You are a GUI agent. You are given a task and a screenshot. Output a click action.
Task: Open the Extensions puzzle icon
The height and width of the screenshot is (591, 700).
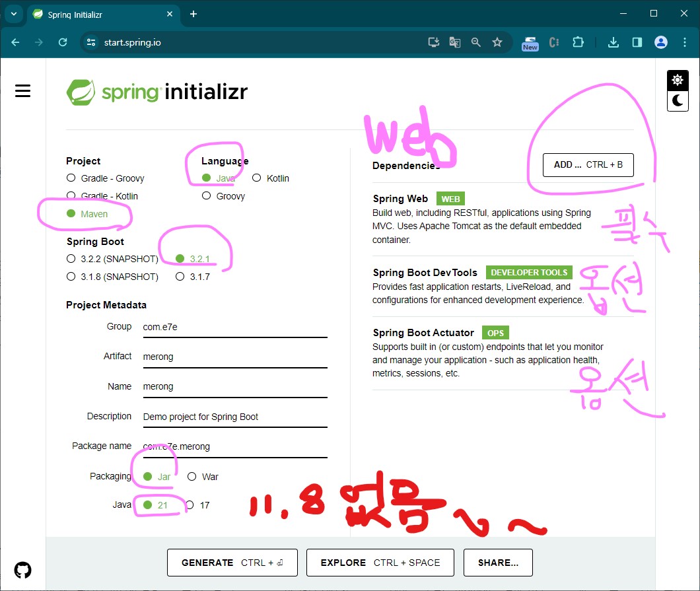578,42
